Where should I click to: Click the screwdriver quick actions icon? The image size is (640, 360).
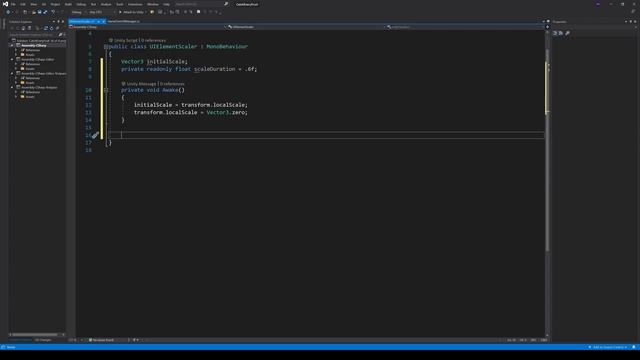[x=95, y=135]
